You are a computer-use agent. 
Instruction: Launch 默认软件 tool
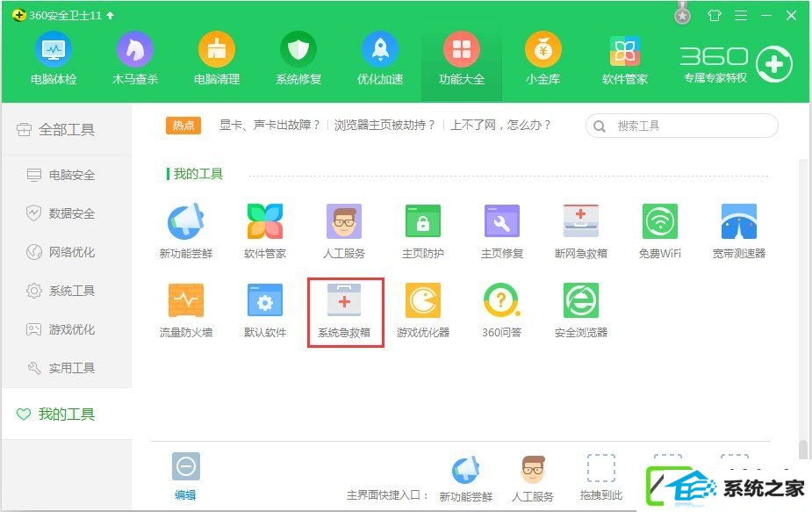(x=264, y=310)
